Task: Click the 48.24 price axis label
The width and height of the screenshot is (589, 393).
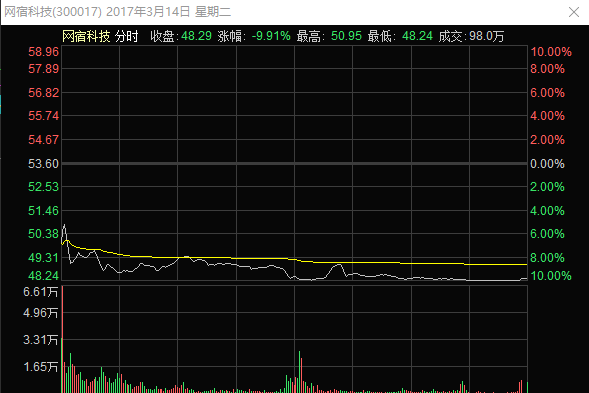Action: [x=44, y=276]
